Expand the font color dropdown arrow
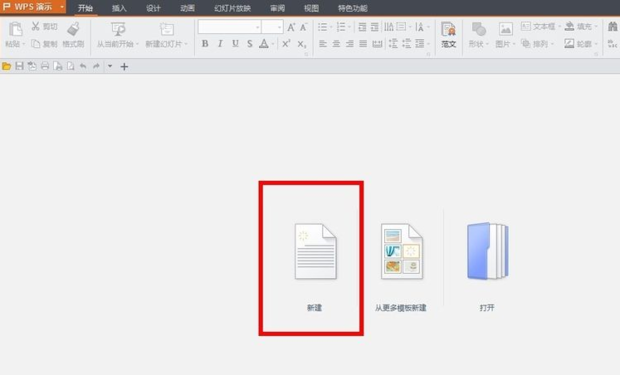620x375 pixels. coord(273,44)
